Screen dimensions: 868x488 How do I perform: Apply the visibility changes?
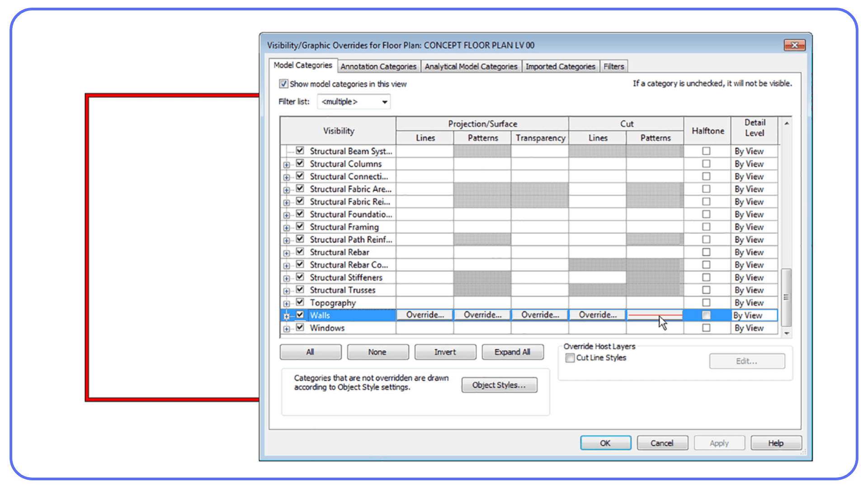pos(719,443)
